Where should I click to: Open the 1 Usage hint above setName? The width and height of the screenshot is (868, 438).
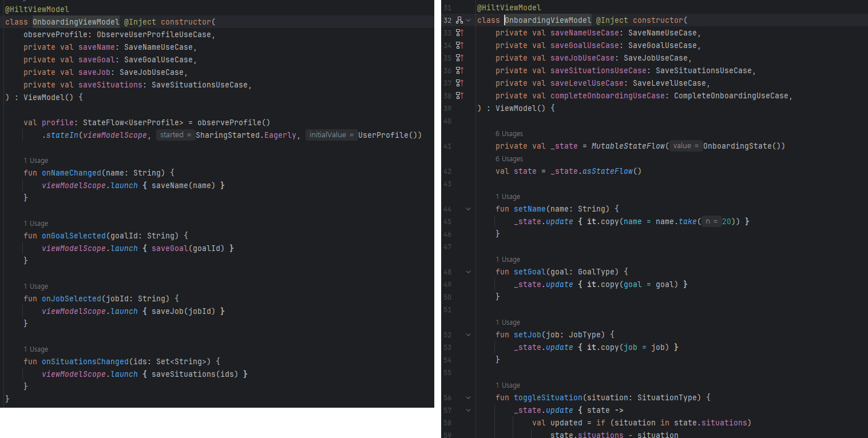(508, 197)
